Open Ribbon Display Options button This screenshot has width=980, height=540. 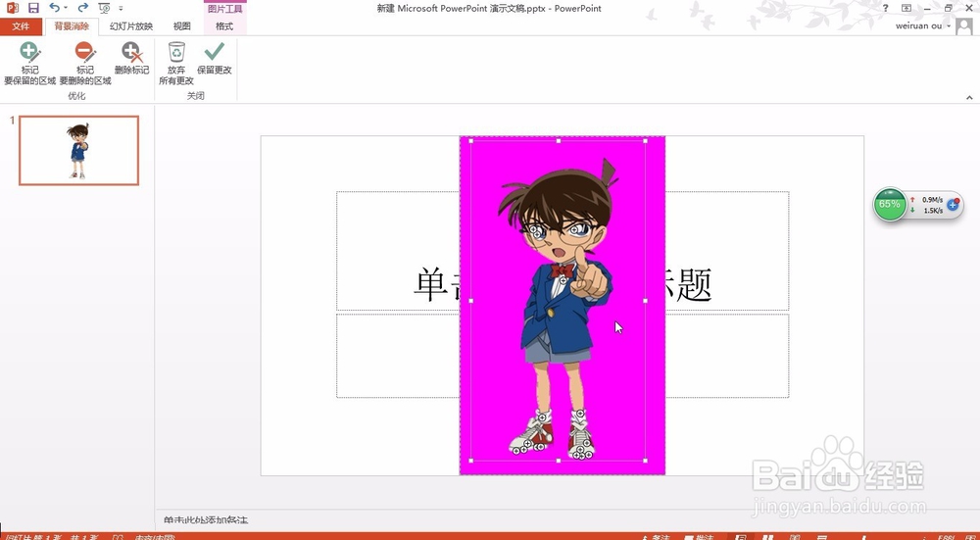click(x=906, y=8)
